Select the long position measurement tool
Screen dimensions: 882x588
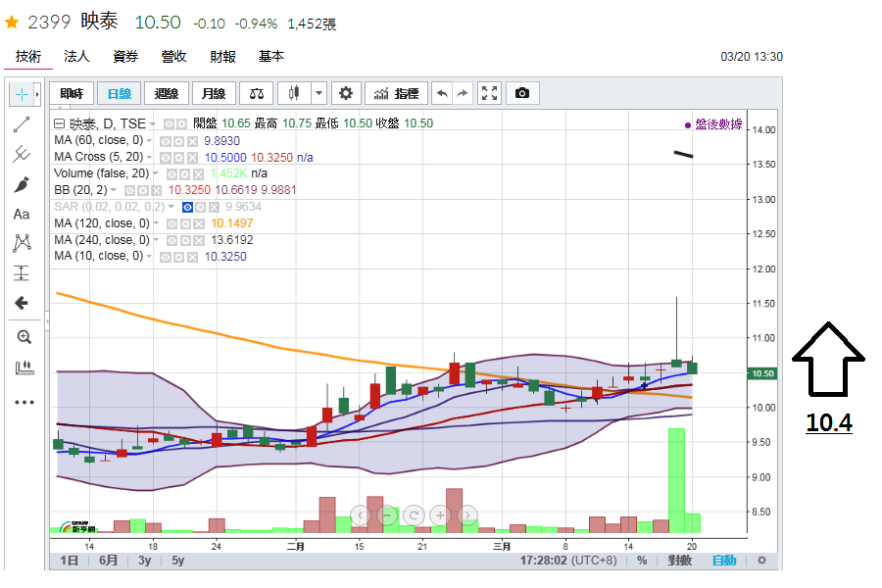coord(22,273)
